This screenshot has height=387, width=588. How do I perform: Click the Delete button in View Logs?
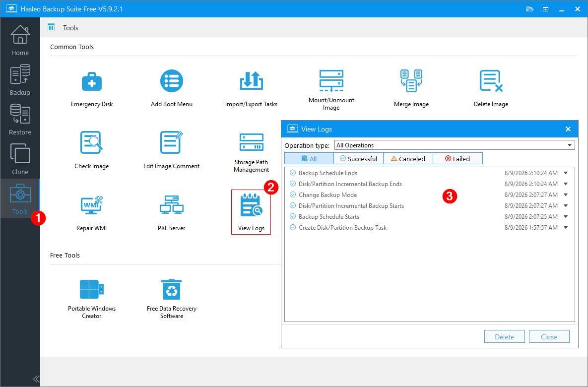click(x=504, y=337)
